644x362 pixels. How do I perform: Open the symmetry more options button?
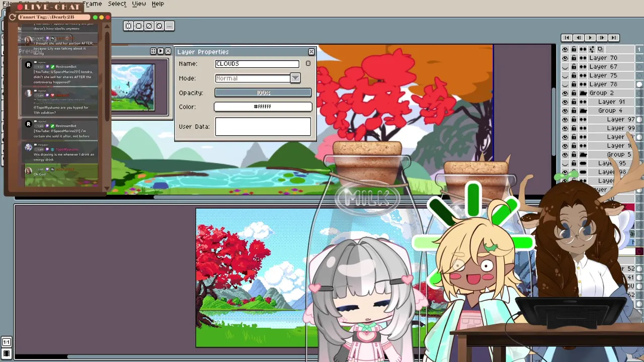169,26
